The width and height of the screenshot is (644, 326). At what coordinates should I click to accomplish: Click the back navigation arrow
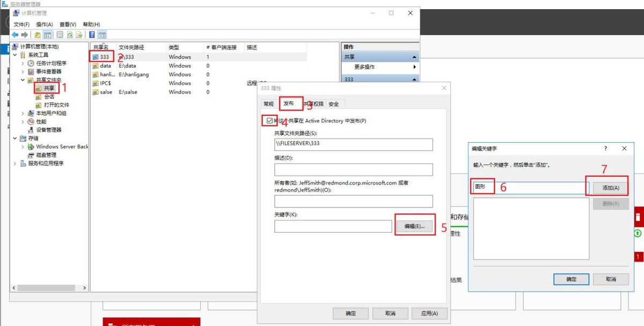pos(14,35)
